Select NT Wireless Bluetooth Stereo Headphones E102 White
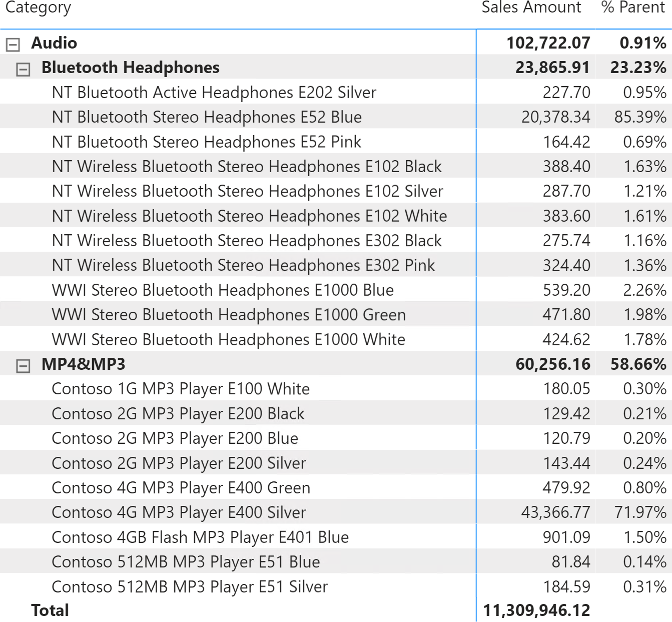 [250, 216]
